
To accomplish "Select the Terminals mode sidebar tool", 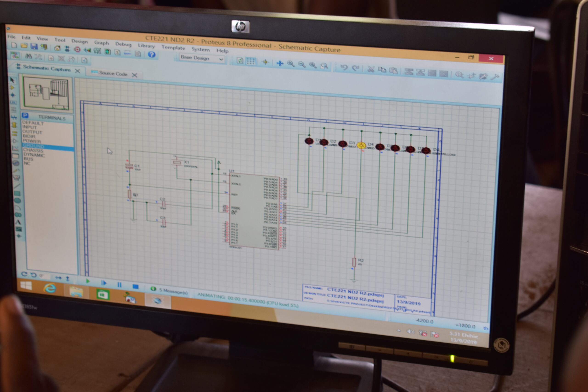I will point(14,133).
